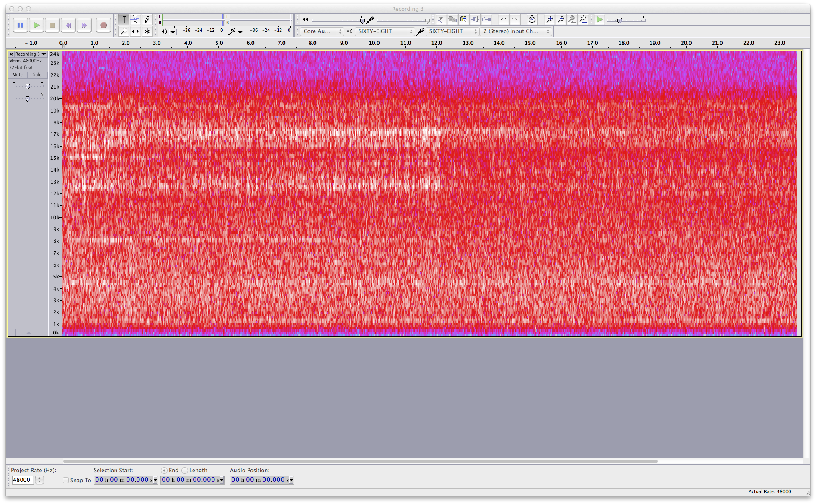Select the Envelope tool

(135, 19)
